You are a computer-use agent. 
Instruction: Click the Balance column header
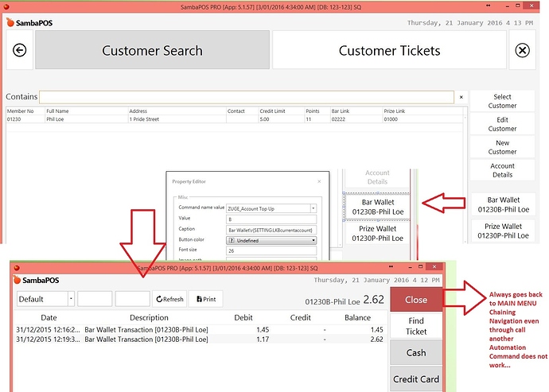(x=357, y=317)
